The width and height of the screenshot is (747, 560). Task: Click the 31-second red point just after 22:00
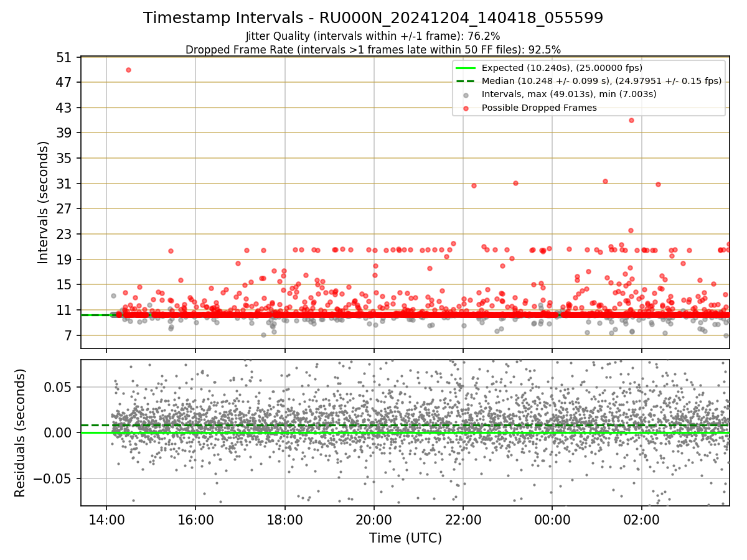pos(474,185)
